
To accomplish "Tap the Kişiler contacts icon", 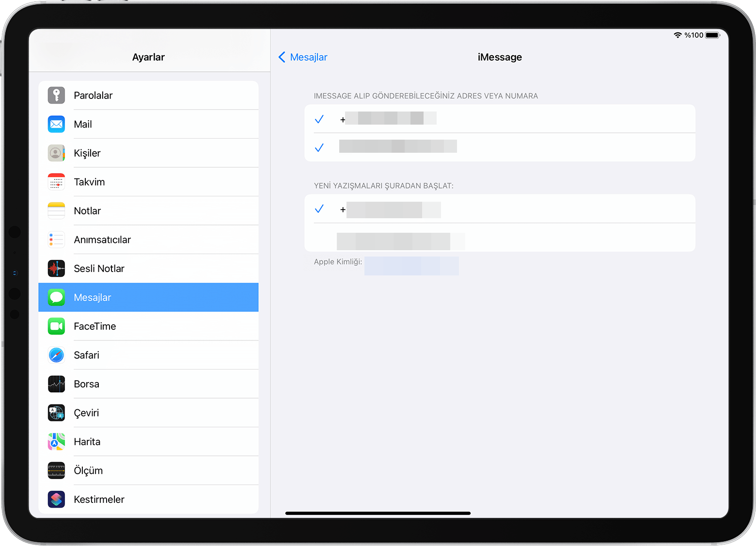I will coord(56,153).
